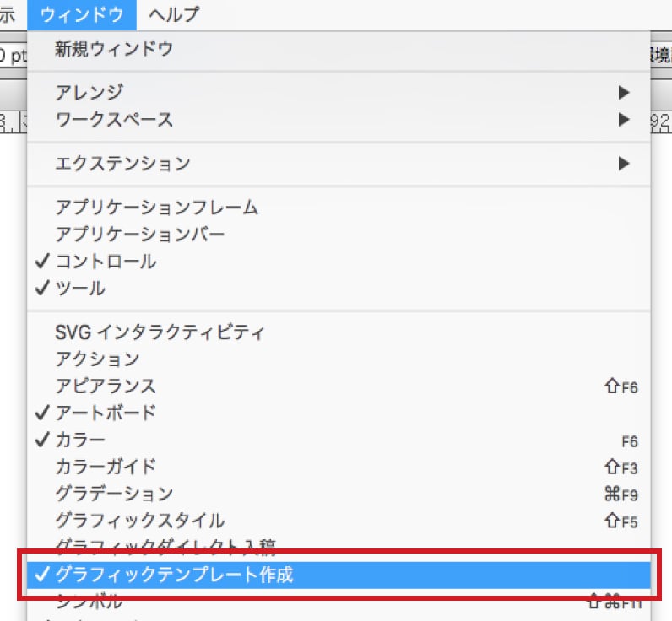The height and width of the screenshot is (621, 672).
Task: Expand the アレンジ submenu
Action: coord(89,92)
